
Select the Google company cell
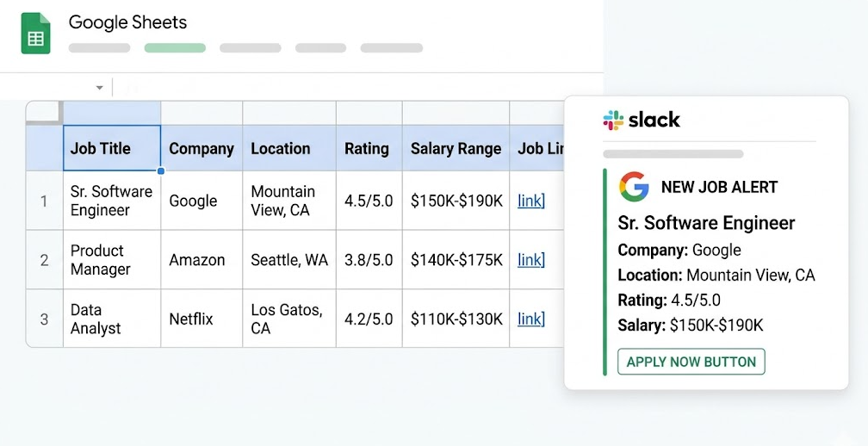click(201, 201)
